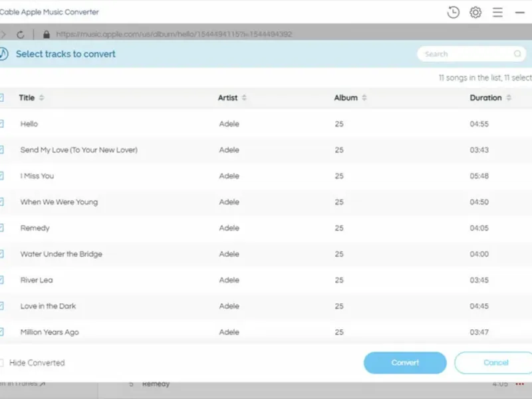Viewport: 532px width, 399px height.
Task: Click the Duration column header
Action: [485, 98]
